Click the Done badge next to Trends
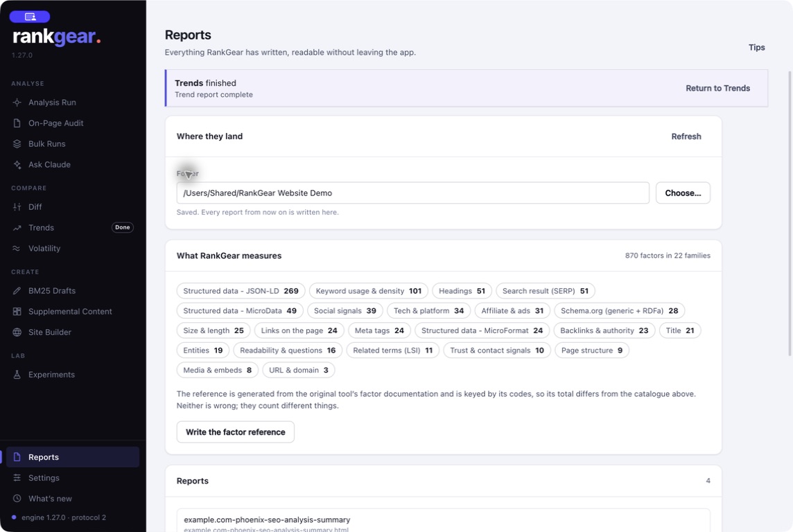793x532 pixels. pos(123,227)
